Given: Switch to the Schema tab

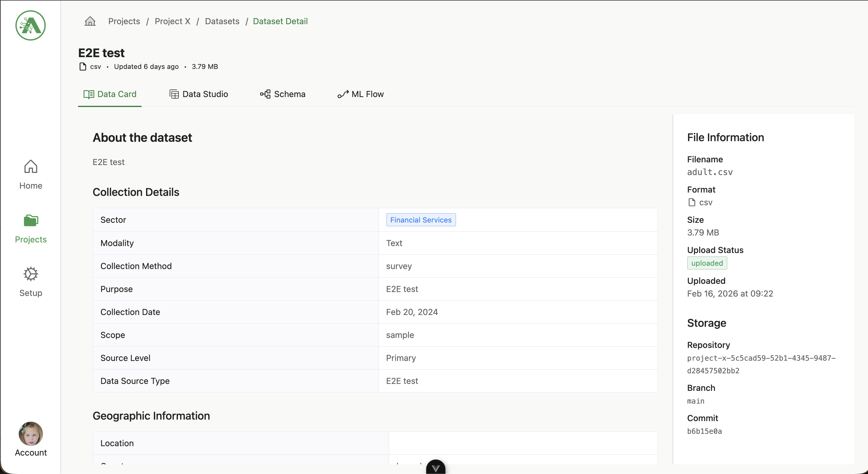Looking at the screenshot, I should pos(289,94).
